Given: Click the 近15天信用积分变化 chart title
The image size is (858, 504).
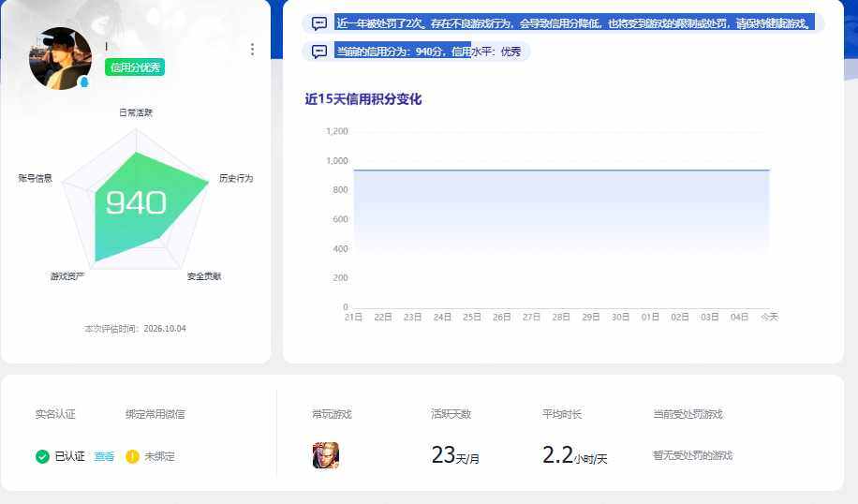Looking at the screenshot, I should point(363,99).
